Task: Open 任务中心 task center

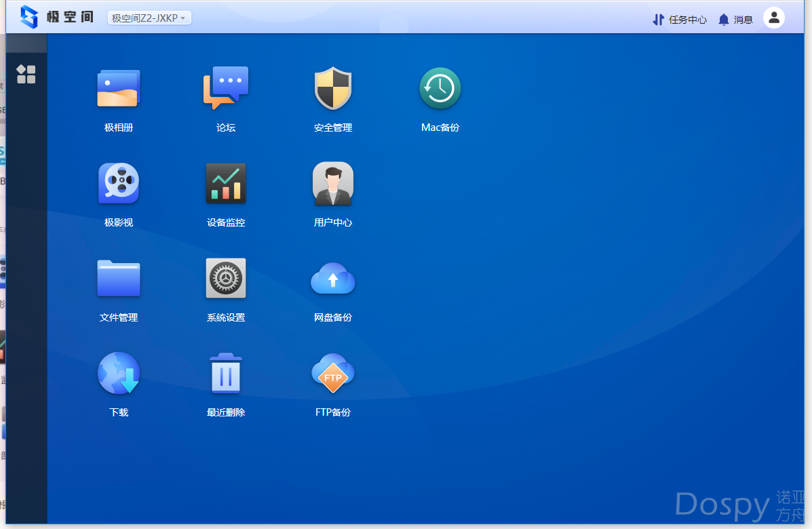Action: [x=680, y=20]
